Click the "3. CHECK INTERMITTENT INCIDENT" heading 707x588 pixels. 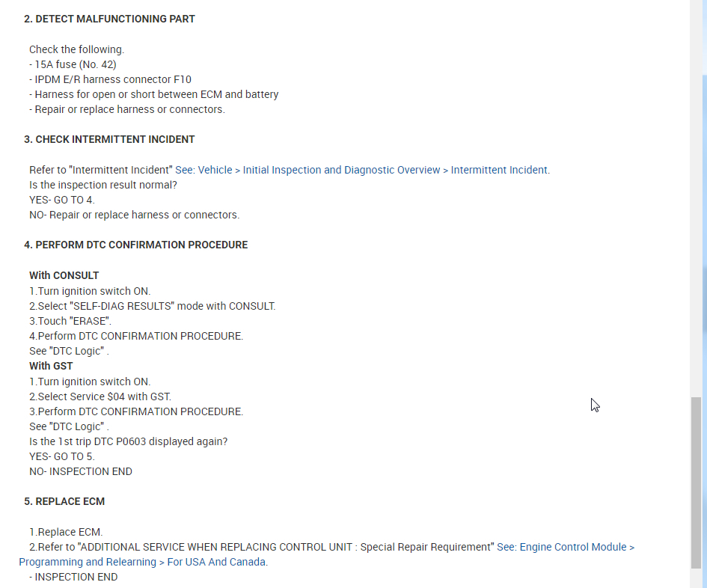(109, 139)
